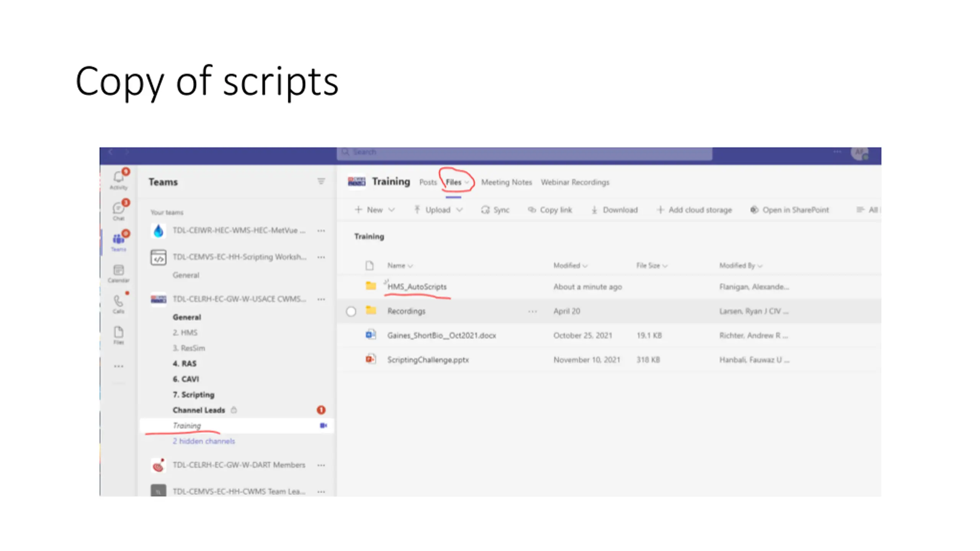The image size is (980, 551).
Task: Click the Download button
Action: (614, 210)
